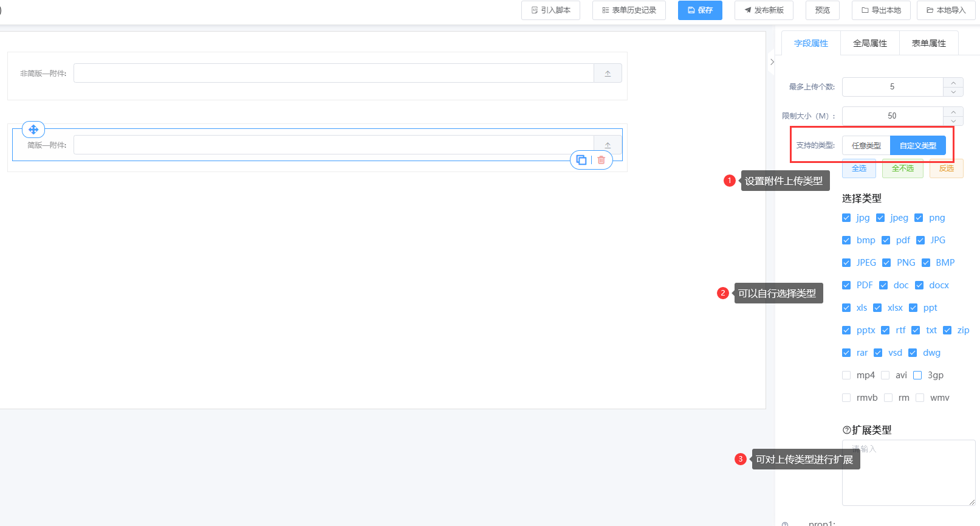Viewport: 980px width, 526px height.
Task: Increase 限制大小 value
Action: (953, 111)
